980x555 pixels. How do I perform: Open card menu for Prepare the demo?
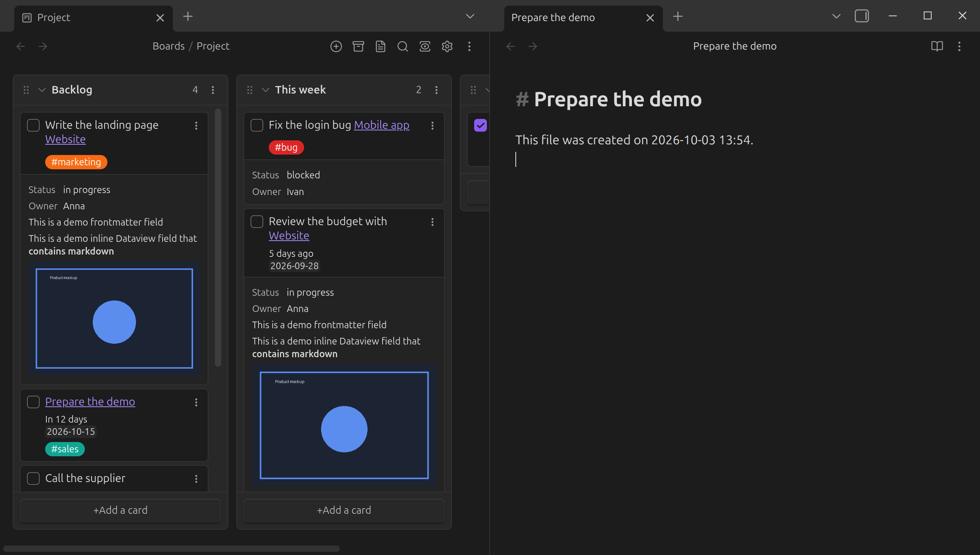pos(196,402)
